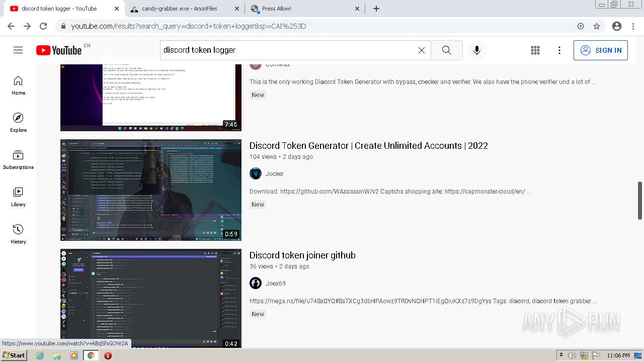Open a new browser tab
644x362 pixels.
point(376,9)
